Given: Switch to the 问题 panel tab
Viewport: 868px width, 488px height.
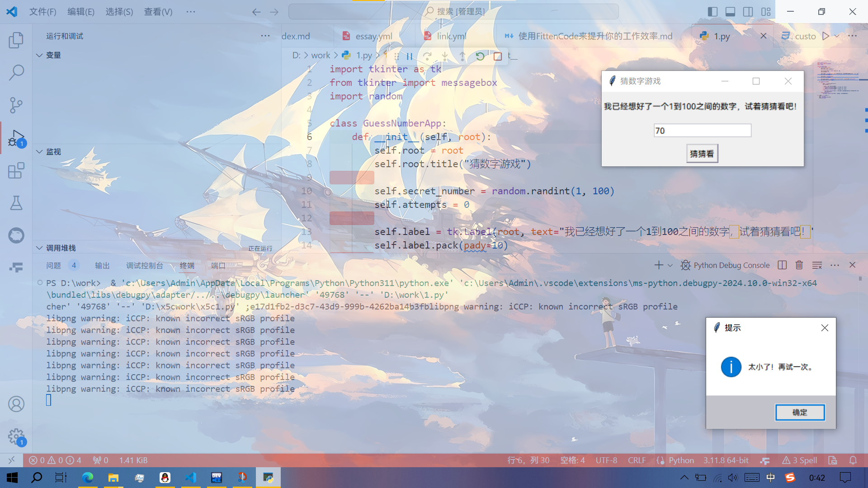Looking at the screenshot, I should (x=53, y=266).
